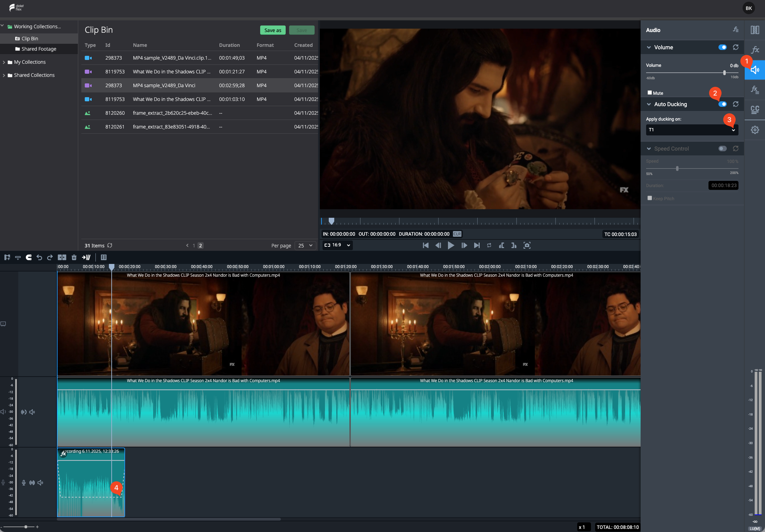
Task: Click CLR to clear in/out points
Action: 457,234
